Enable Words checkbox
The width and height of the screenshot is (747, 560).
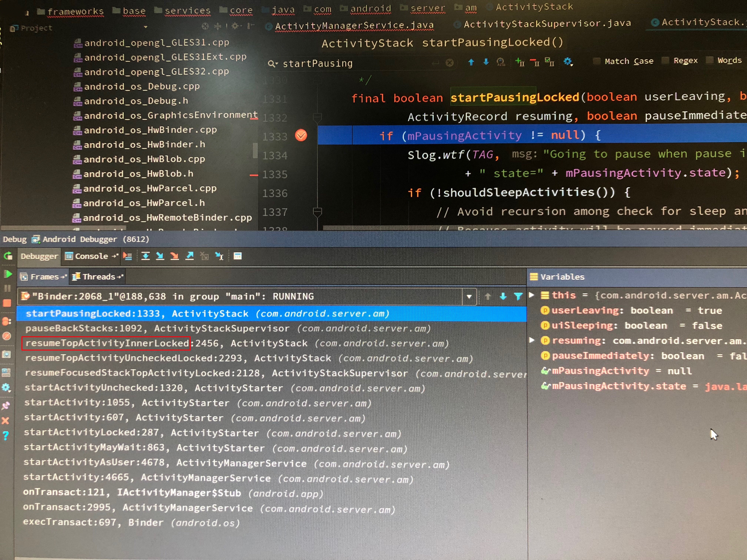710,60
